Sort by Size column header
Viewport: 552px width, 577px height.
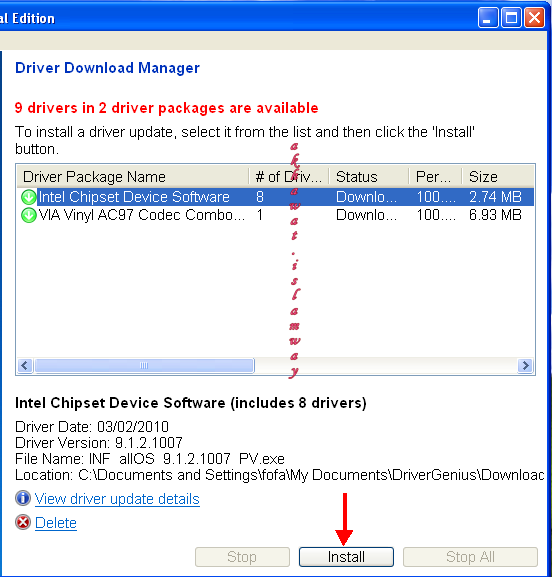pyautogui.click(x=498, y=177)
